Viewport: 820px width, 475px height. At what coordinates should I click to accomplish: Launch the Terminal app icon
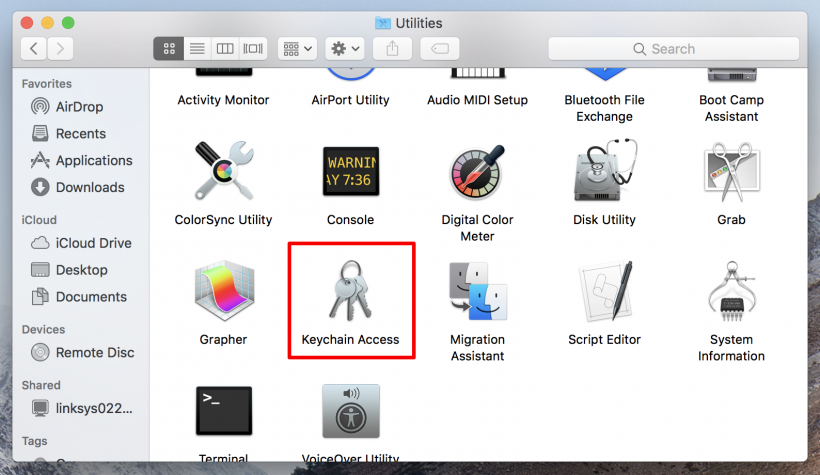[x=224, y=411]
